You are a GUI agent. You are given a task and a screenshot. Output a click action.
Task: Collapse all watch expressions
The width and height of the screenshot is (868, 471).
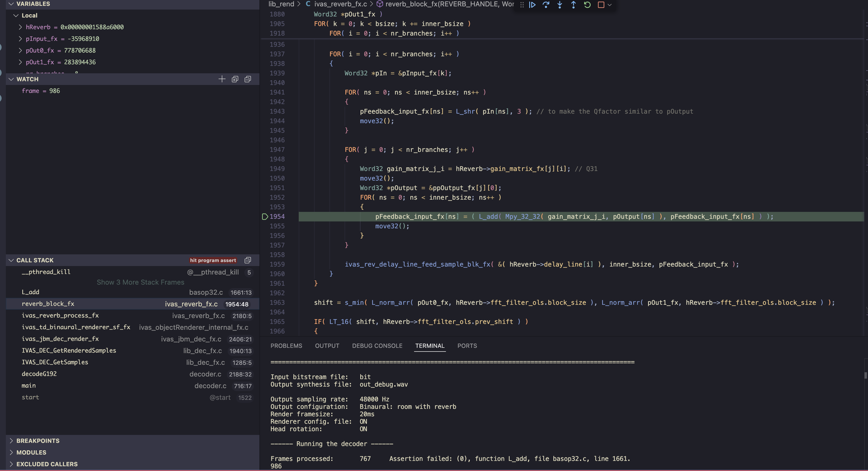(248, 79)
